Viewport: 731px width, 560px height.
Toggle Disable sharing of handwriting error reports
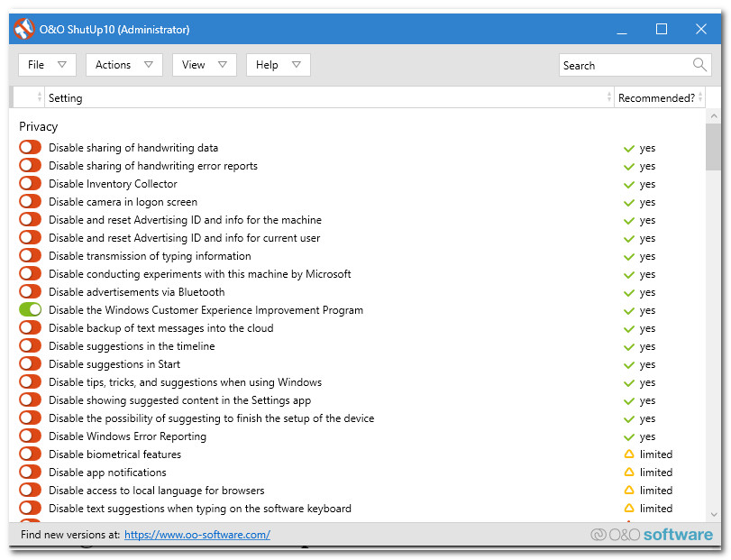[31, 165]
